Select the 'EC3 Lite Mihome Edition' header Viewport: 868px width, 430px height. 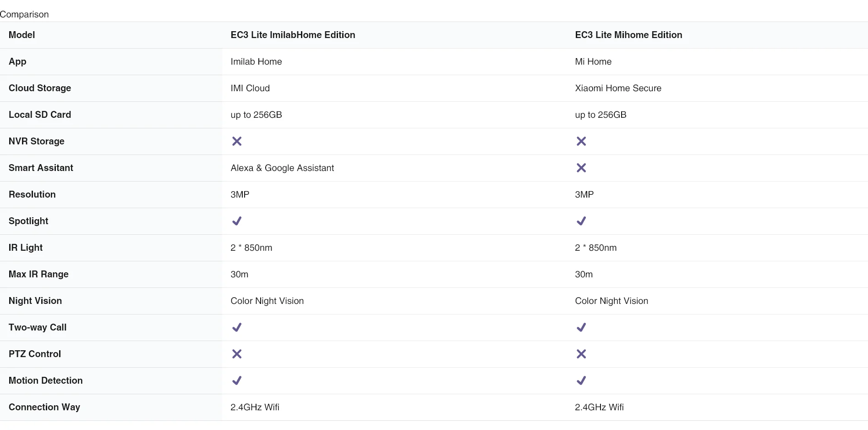[x=628, y=35]
